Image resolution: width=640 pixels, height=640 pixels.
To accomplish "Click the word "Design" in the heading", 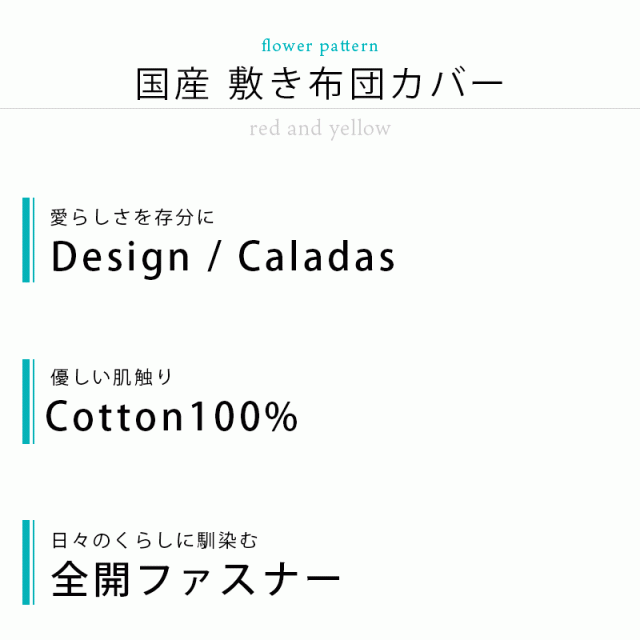I will pos(120,257).
